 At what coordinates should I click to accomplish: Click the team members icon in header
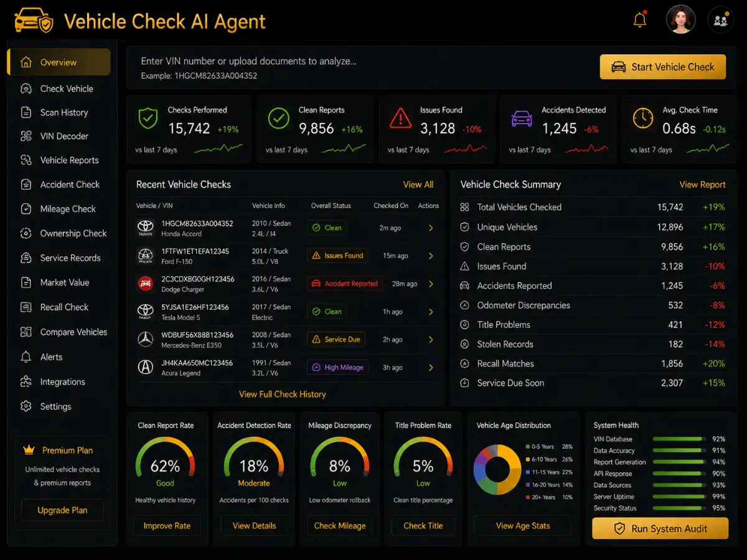[x=721, y=20]
